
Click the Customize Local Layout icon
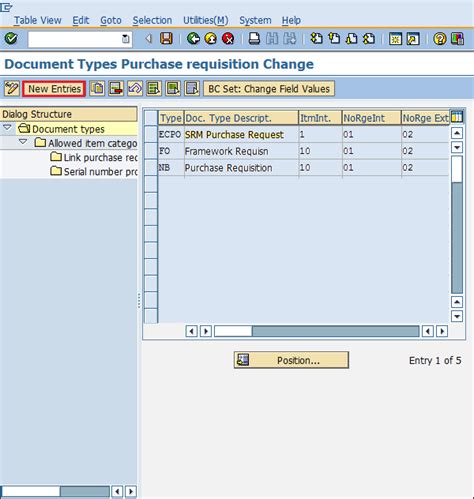[457, 39]
